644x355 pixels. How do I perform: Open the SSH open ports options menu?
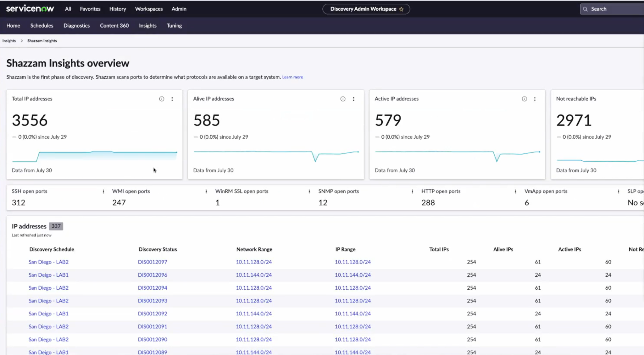click(103, 191)
